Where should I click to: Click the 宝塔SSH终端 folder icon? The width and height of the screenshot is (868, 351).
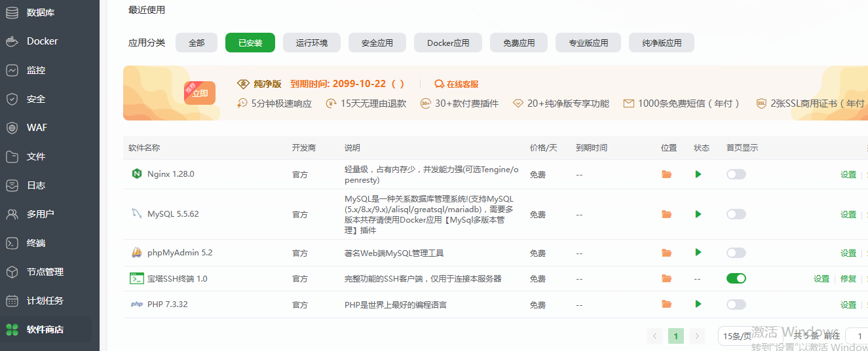(x=667, y=278)
